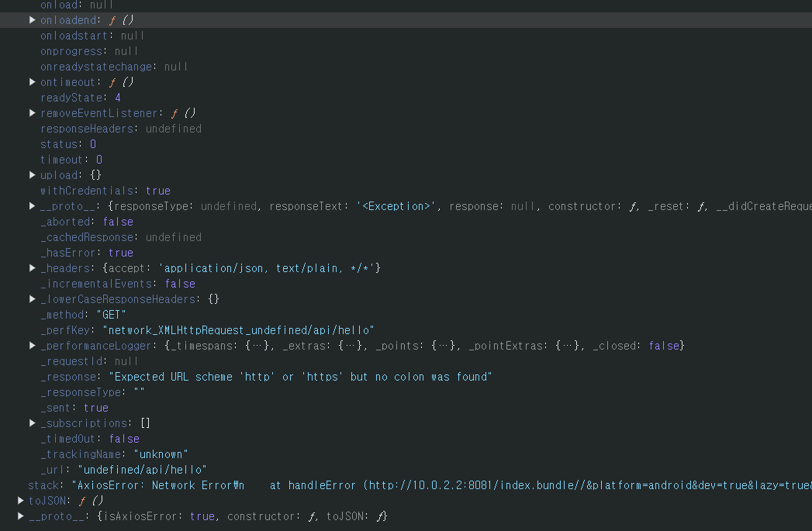This screenshot has width=812, height=531.
Task: Click the _perfKey string value
Action: click(x=238, y=331)
